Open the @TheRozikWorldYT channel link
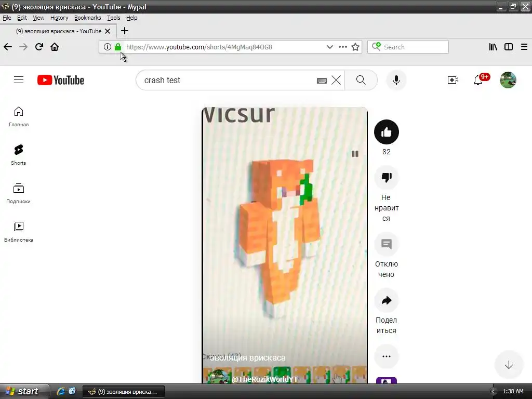The width and height of the screenshot is (532, 399). 264,379
